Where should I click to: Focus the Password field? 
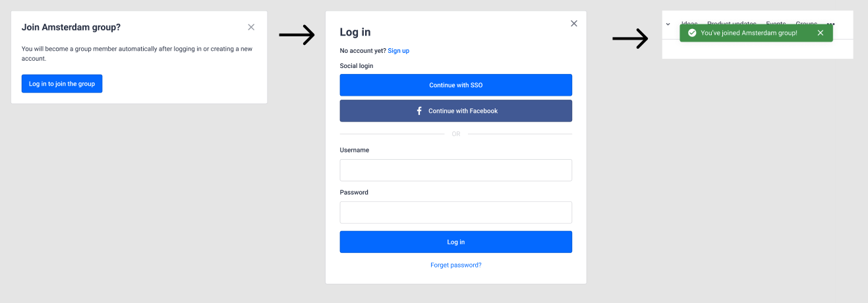[456, 213]
